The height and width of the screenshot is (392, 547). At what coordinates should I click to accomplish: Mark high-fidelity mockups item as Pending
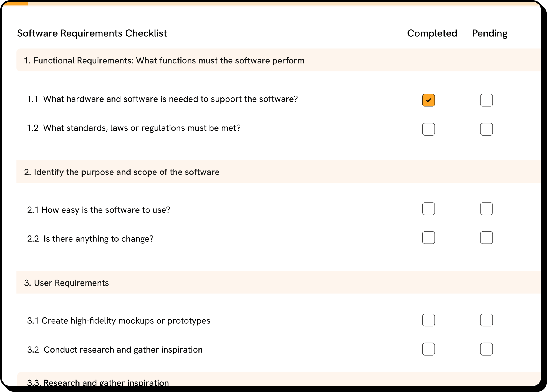click(486, 320)
